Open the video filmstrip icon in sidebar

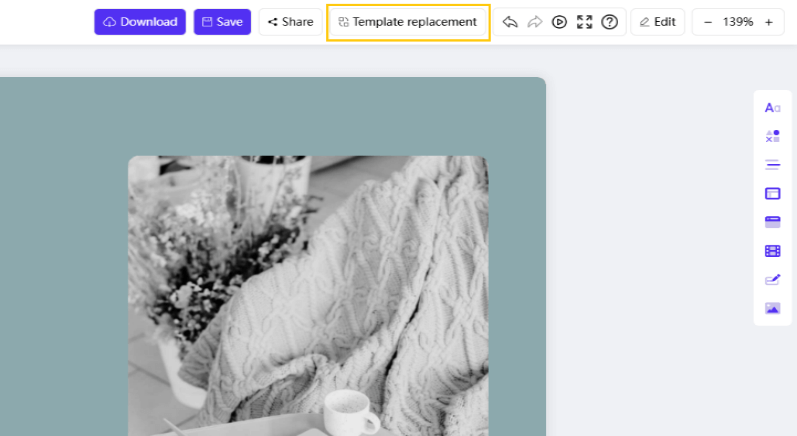coord(772,251)
